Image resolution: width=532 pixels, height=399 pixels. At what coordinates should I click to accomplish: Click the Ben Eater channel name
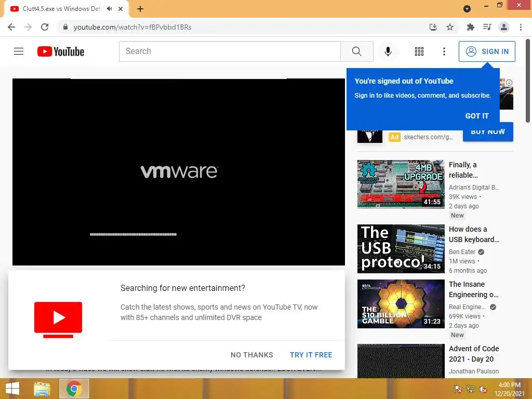click(x=462, y=252)
